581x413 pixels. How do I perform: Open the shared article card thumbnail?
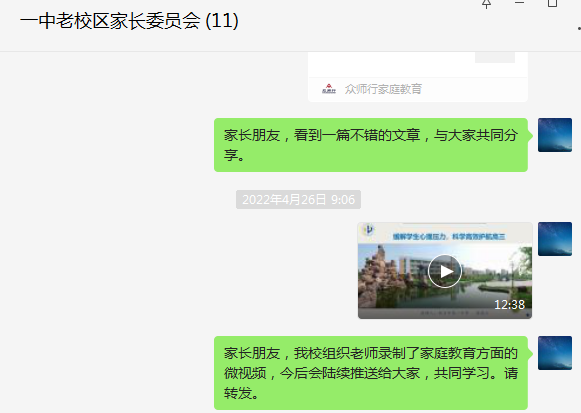[x=495, y=57]
